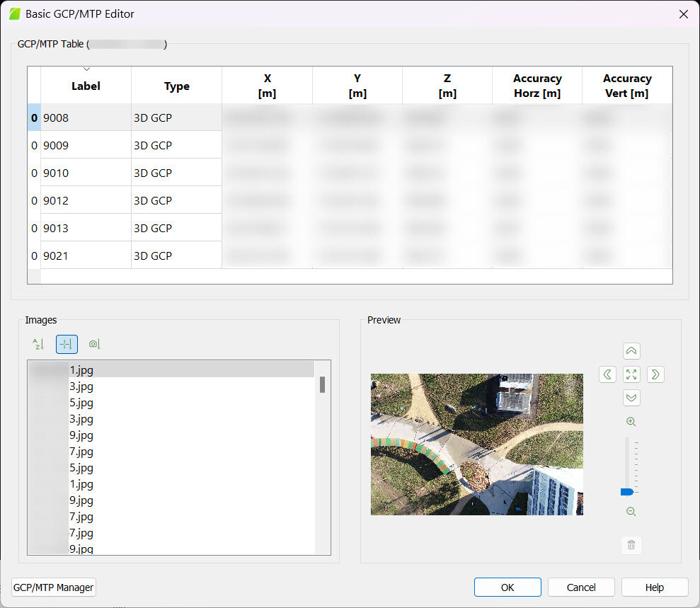The height and width of the screenshot is (608, 700).
Task: Sort images by camera
Action: click(94, 344)
